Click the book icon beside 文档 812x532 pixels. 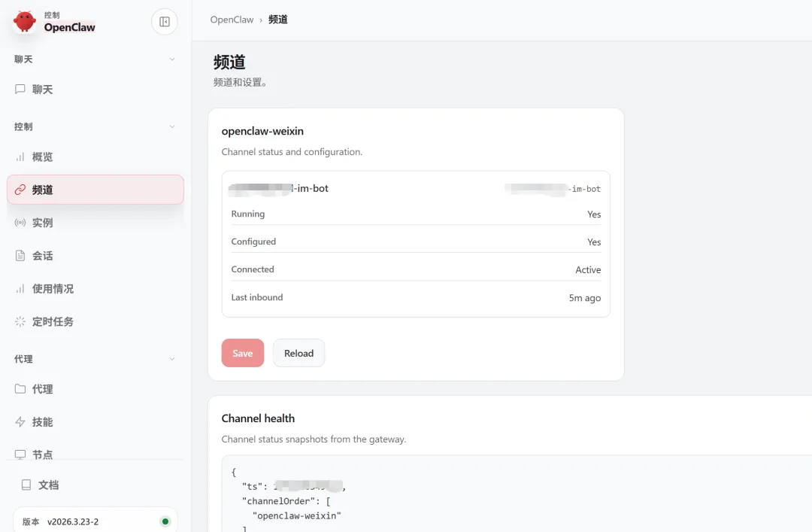[x=26, y=485]
